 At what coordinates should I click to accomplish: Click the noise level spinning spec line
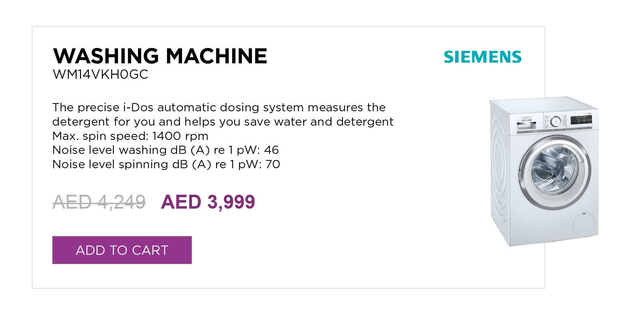166,164
